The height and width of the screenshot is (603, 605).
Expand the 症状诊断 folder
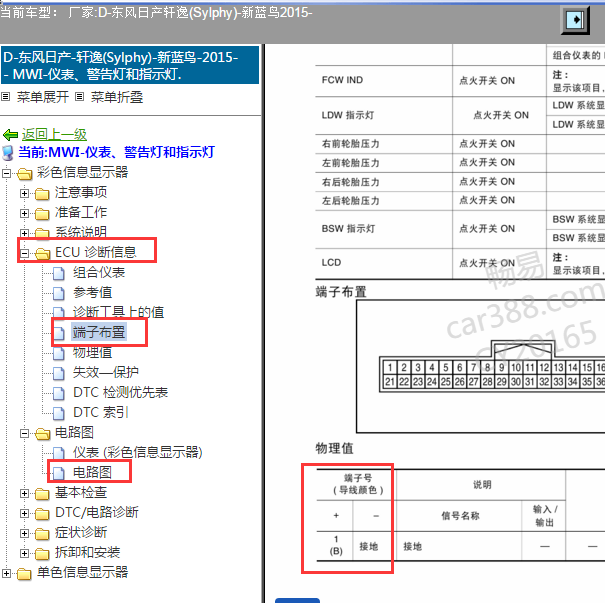[x=24, y=534]
